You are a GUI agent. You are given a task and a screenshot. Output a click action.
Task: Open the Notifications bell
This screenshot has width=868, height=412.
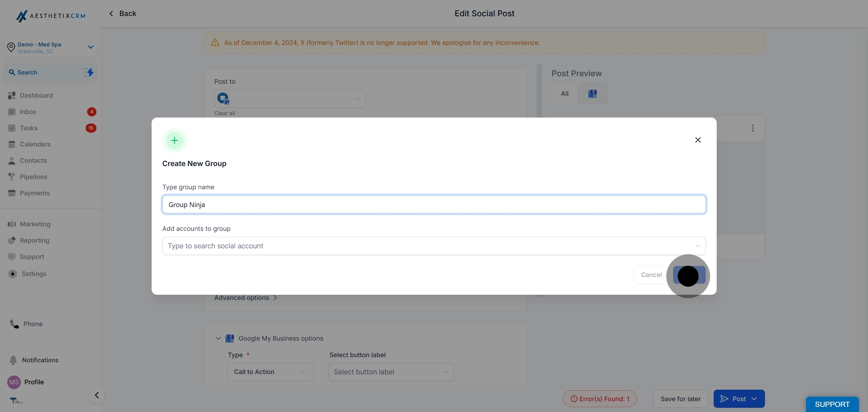(x=13, y=360)
